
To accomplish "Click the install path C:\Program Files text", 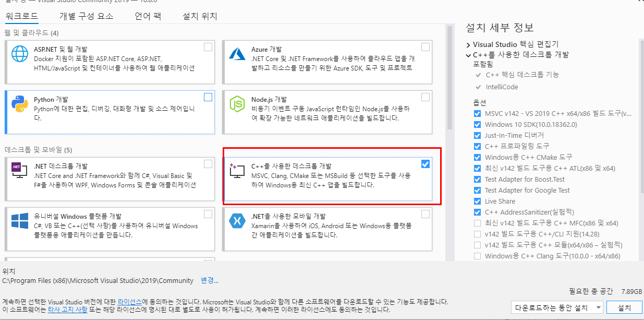I will click(98, 280).
